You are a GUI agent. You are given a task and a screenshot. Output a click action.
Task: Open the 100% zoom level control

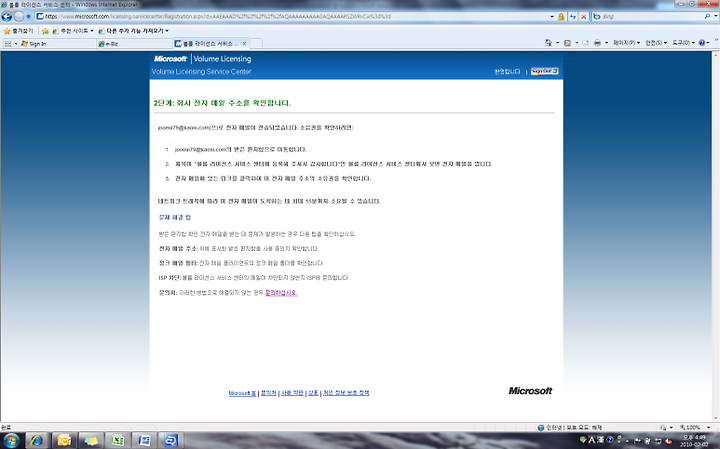pos(693,427)
